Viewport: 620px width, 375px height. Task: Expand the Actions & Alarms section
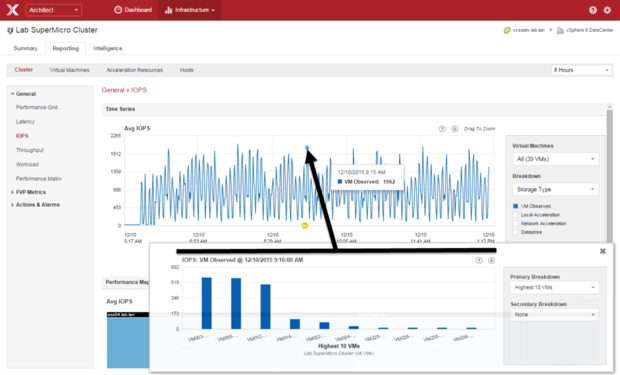pos(12,205)
